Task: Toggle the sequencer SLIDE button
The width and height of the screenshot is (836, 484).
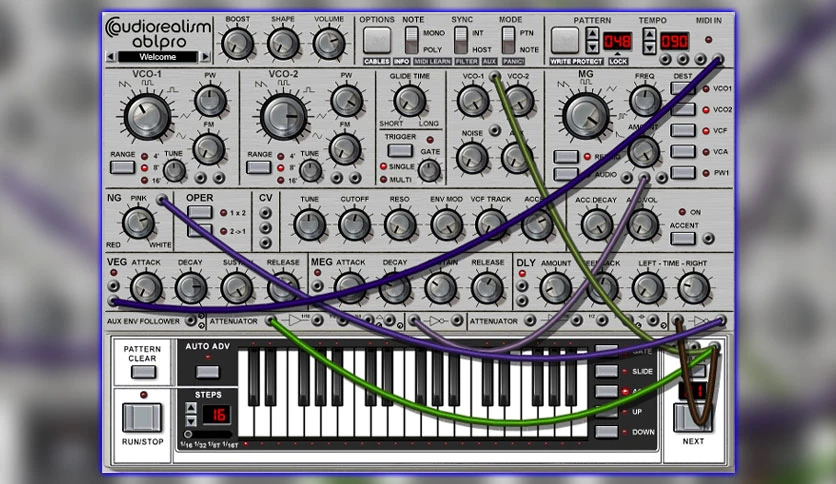Action: [607, 371]
